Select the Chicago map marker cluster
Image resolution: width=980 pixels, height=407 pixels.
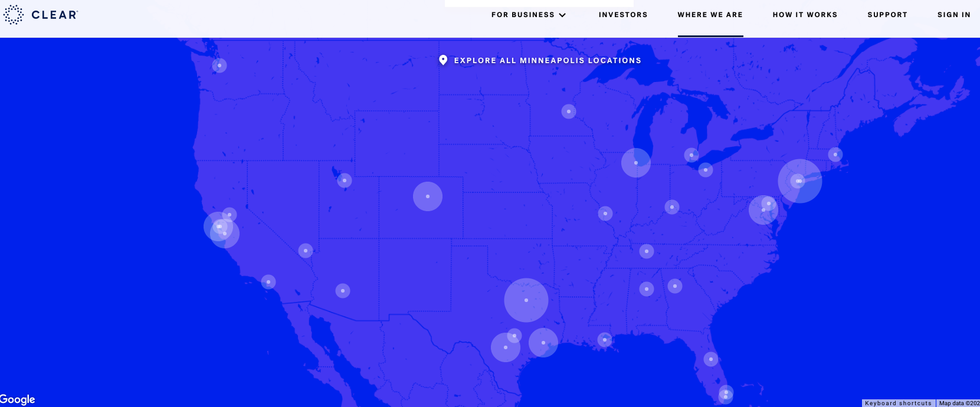click(636, 163)
